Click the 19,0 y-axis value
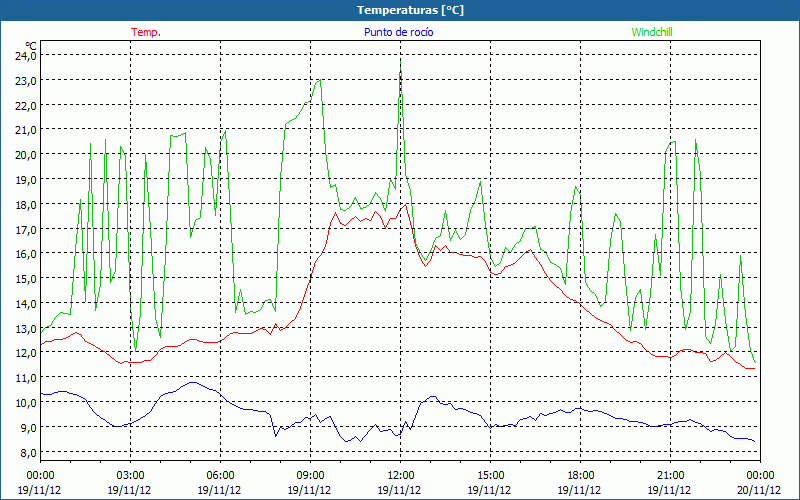Viewport: 800px width, 500px height. tap(26, 180)
